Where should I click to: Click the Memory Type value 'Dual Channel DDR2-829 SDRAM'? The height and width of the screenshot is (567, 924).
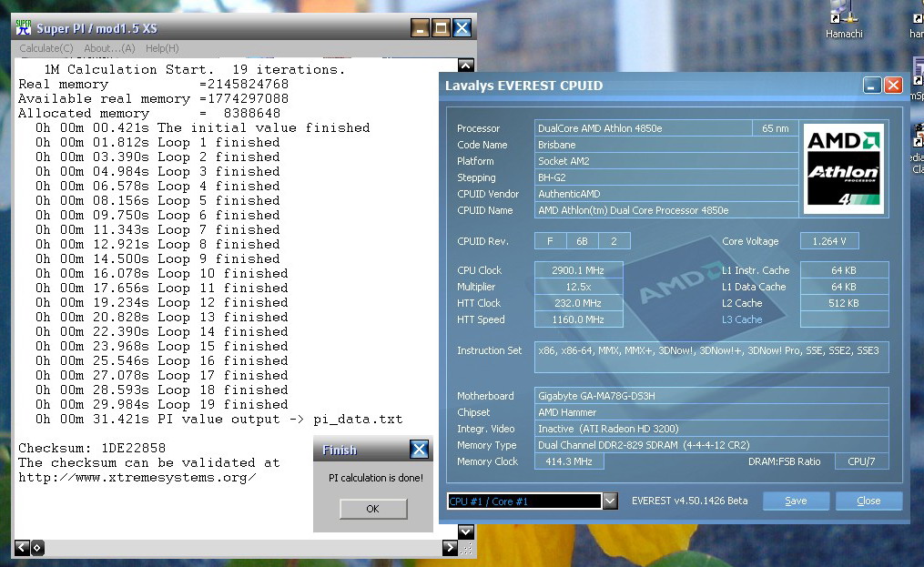(x=711, y=445)
